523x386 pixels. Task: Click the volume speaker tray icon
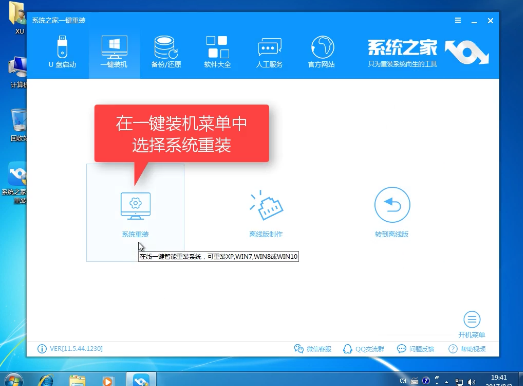(x=471, y=381)
